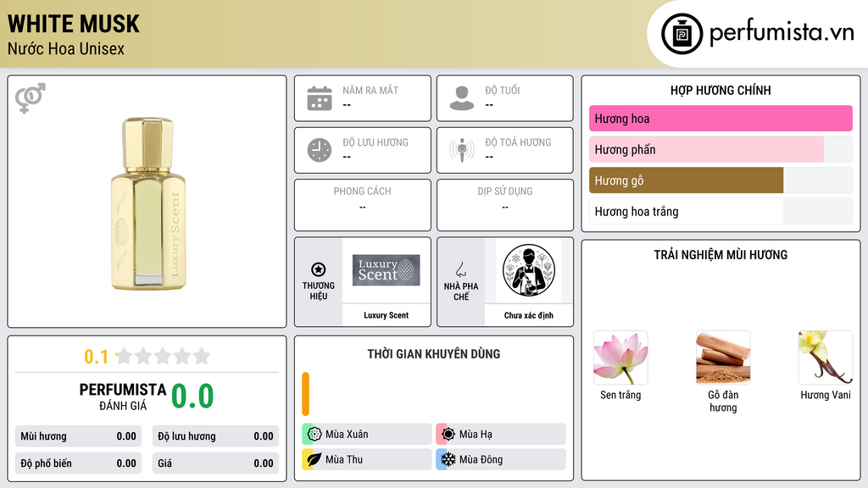The image size is (868, 488).
Task: Click the fifth rating star
Action: pos(202,356)
